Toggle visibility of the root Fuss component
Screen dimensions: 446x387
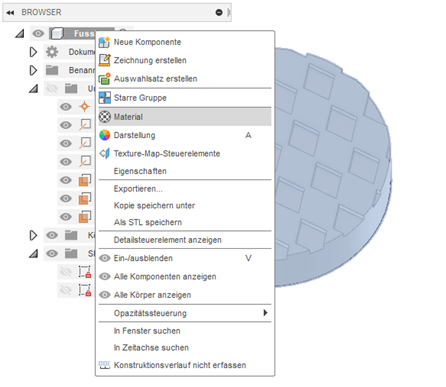click(x=38, y=33)
